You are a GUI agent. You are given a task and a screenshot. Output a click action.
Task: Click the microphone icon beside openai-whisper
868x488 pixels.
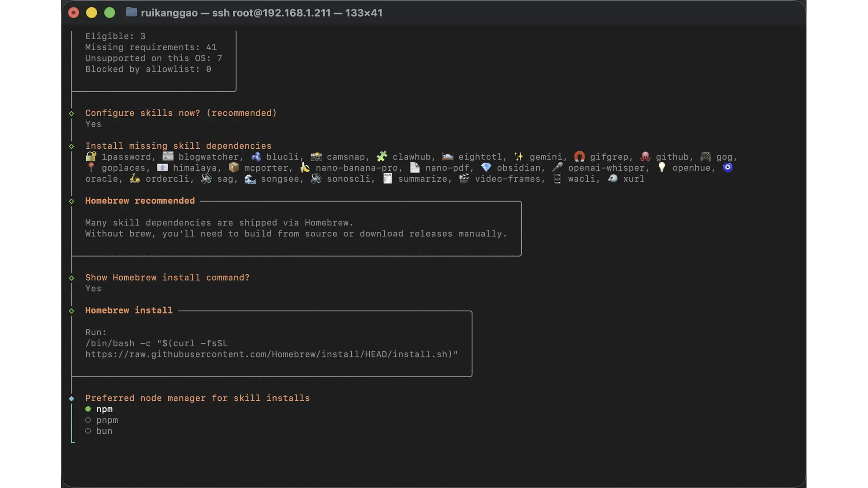(557, 168)
